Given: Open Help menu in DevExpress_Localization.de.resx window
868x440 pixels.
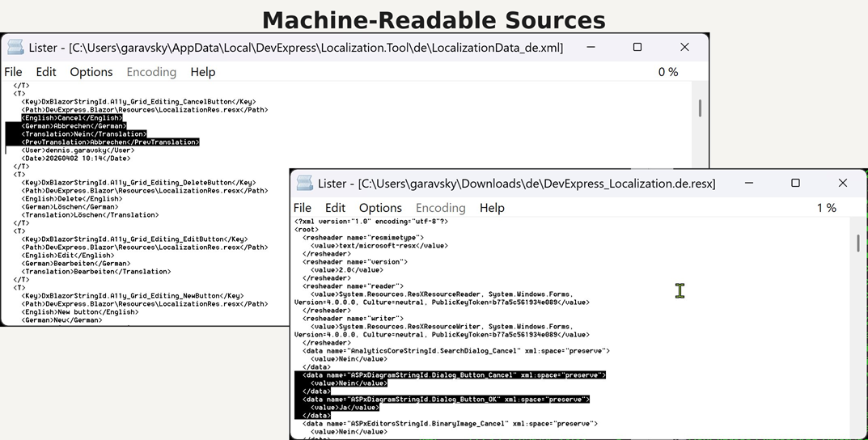Looking at the screenshot, I should 492,208.
